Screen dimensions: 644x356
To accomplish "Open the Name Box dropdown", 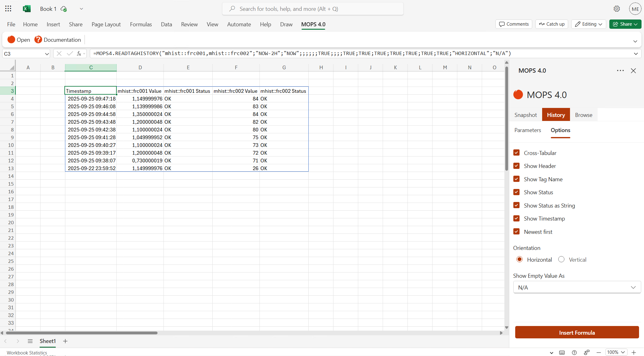I will pos(46,54).
